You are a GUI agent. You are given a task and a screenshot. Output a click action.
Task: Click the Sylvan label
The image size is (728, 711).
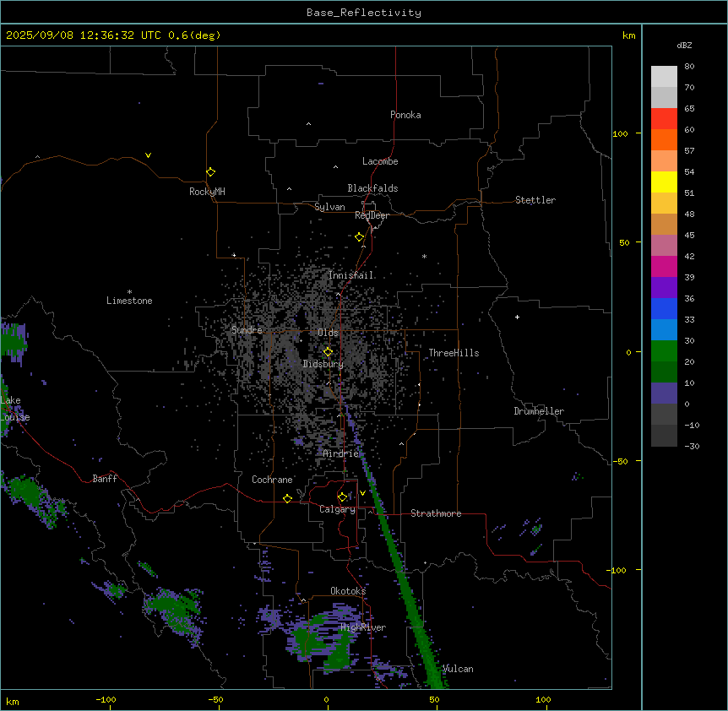point(329,207)
